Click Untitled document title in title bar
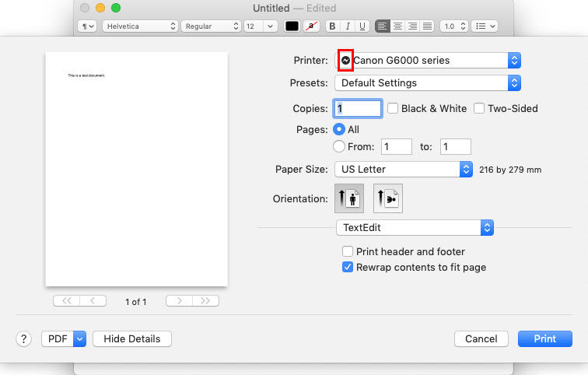This screenshot has width=588, height=375. point(271,9)
